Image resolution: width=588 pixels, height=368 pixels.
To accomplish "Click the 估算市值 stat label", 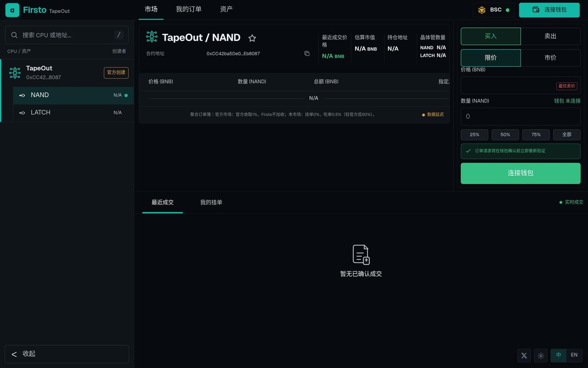I will (x=365, y=37).
